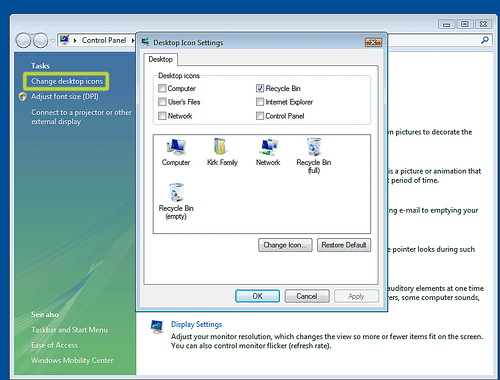
Task: Open Adjust font size (DPI) link
Action: pos(65,97)
